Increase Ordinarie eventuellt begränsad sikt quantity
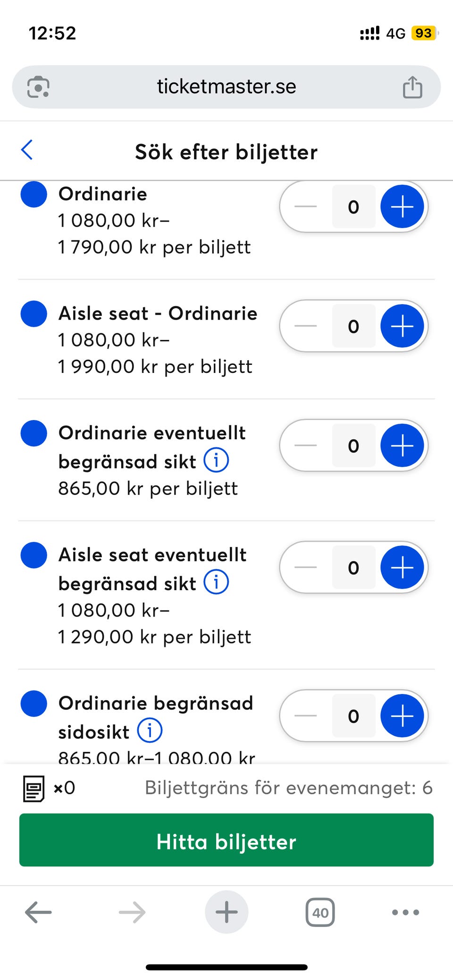The width and height of the screenshot is (453, 980). click(402, 445)
